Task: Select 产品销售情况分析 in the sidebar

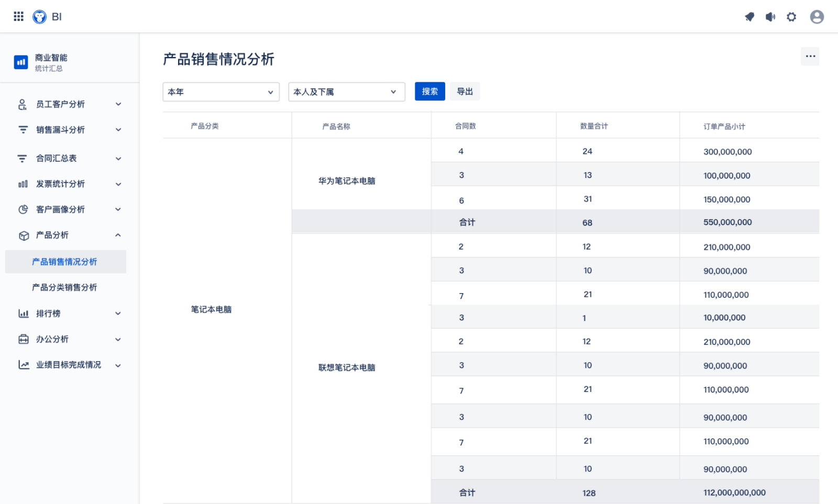Action: (65, 262)
